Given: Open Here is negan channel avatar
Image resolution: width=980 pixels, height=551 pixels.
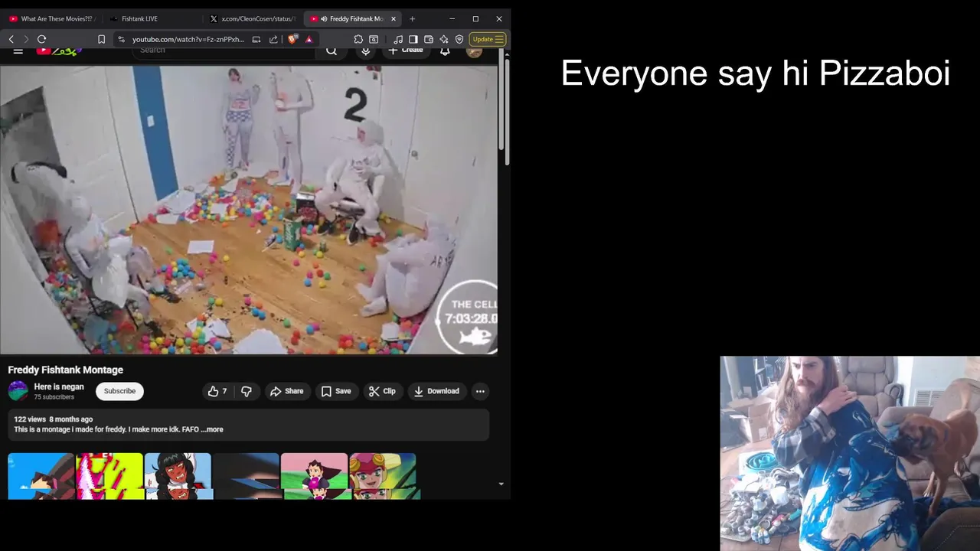Looking at the screenshot, I should pos(18,391).
